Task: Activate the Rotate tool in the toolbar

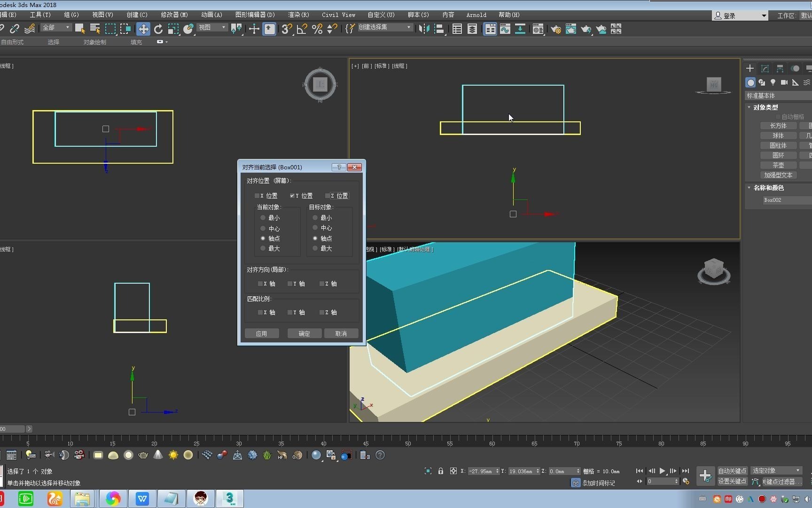Action: [x=158, y=29]
